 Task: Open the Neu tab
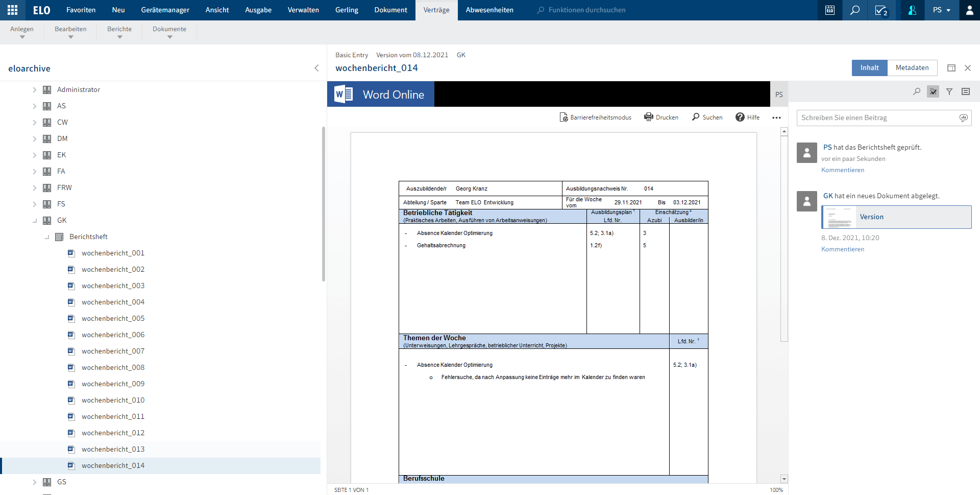[x=118, y=10]
